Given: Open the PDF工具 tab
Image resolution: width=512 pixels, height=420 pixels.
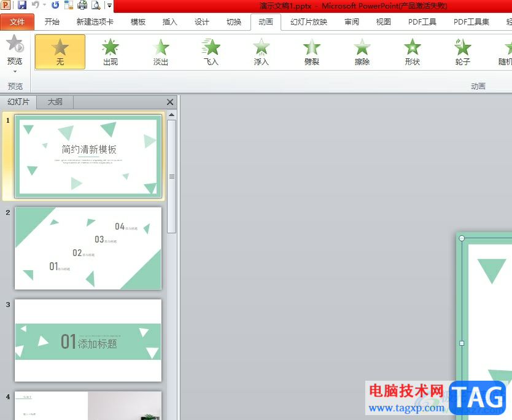Looking at the screenshot, I should click(422, 22).
